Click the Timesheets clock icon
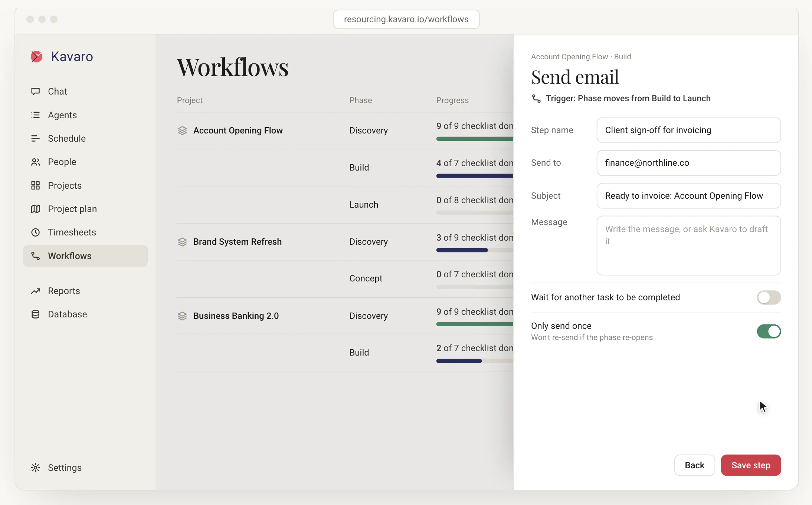812x505 pixels. [x=36, y=232]
